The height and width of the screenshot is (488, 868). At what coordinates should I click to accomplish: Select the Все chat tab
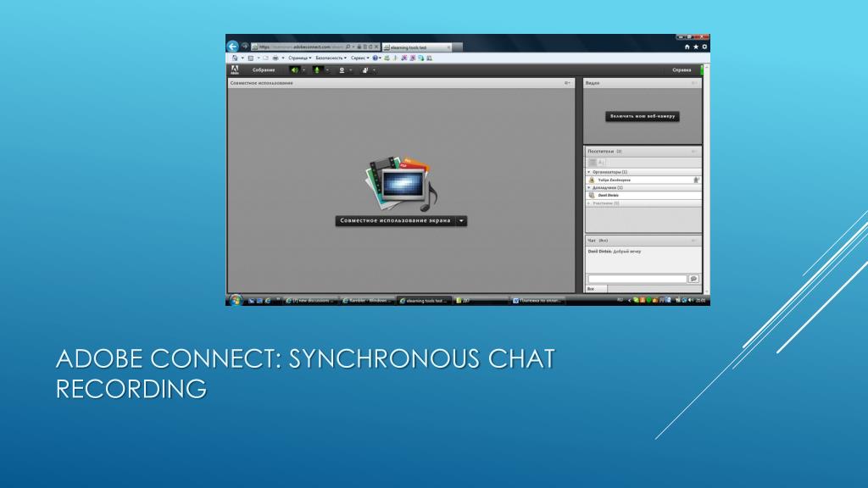coord(596,289)
